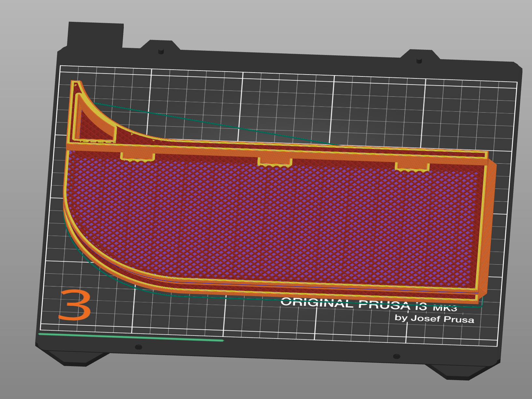Click the orange number 3 on the bed
This screenshot has height=399, width=532.
pyautogui.click(x=75, y=305)
